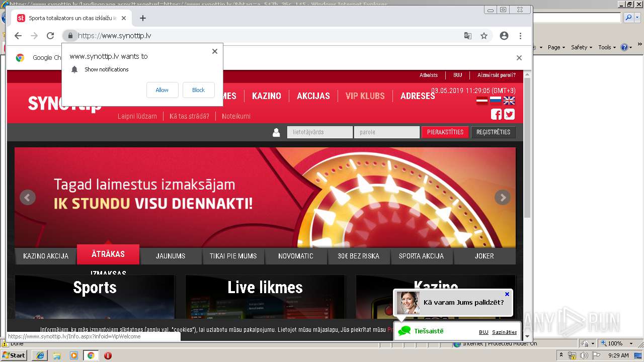Click the green Tiešsaistē chat icon
The width and height of the screenshot is (644, 362).
pyautogui.click(x=405, y=331)
